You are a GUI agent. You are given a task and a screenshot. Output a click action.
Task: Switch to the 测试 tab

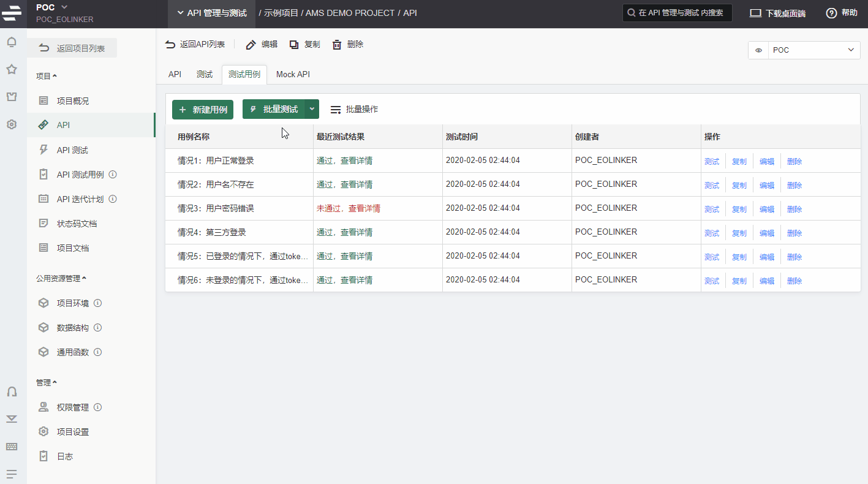[204, 74]
